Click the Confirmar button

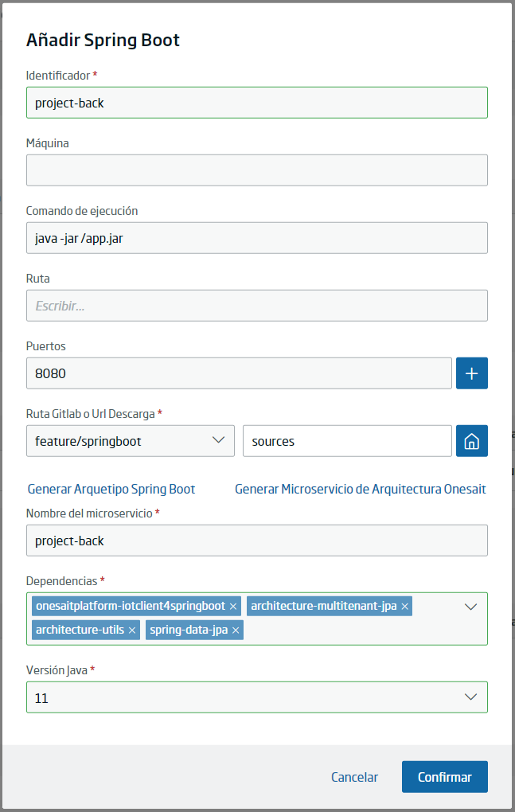[x=445, y=777]
